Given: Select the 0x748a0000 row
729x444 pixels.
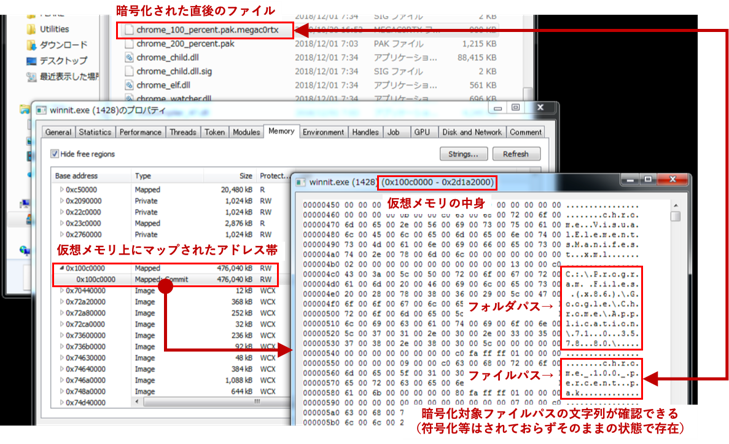Looking at the screenshot, I should point(171,391).
